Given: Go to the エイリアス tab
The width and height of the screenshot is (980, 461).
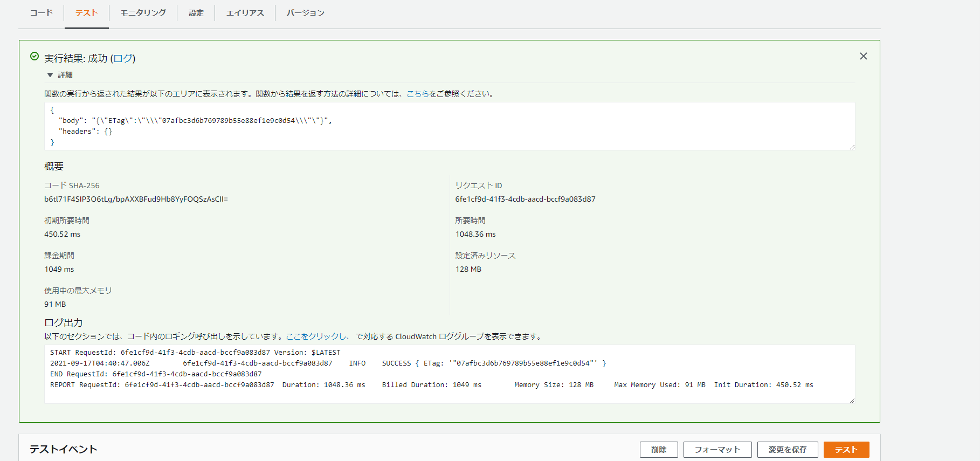Looking at the screenshot, I should (x=245, y=13).
